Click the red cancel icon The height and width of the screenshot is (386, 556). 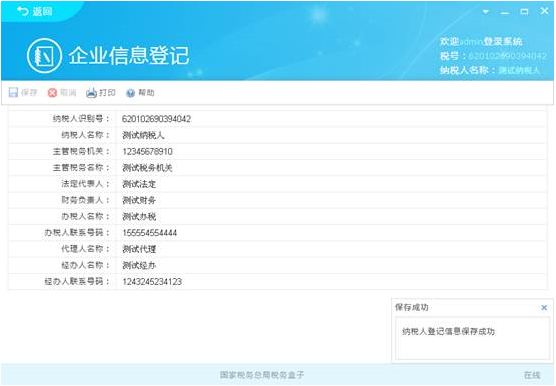coord(52,93)
